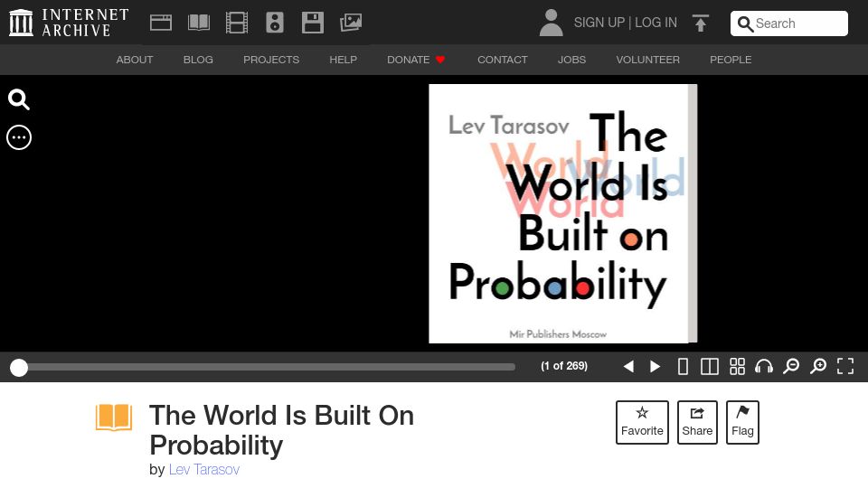Open author Lev Tarasov link
This screenshot has width=868, height=488.
point(203,469)
